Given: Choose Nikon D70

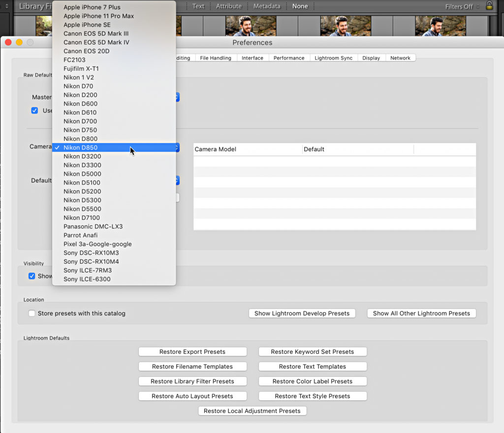Looking at the screenshot, I should tap(114, 86).
